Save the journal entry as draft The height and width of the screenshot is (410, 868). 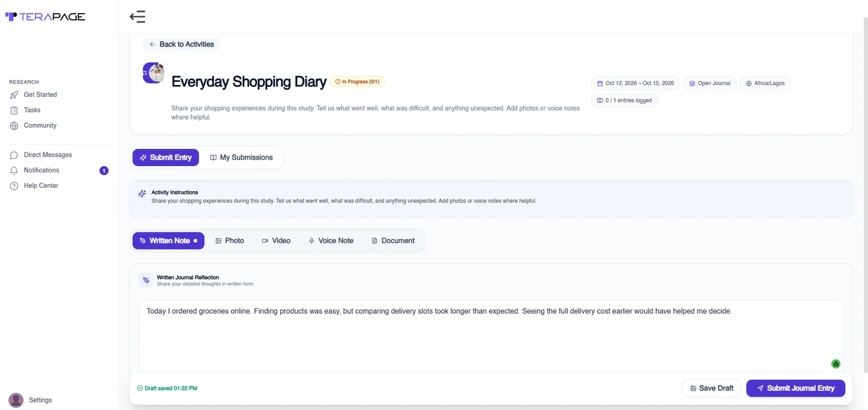tap(712, 388)
